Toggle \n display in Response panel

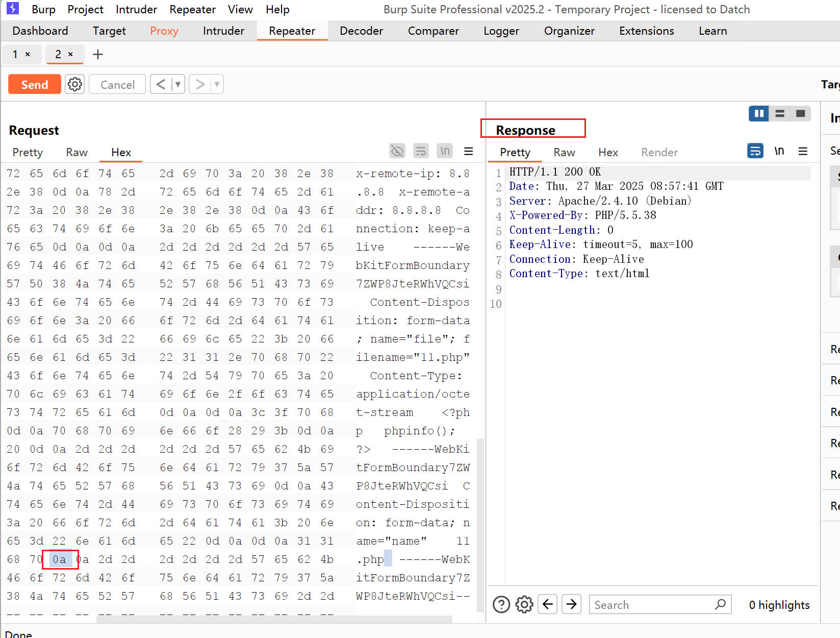click(779, 151)
